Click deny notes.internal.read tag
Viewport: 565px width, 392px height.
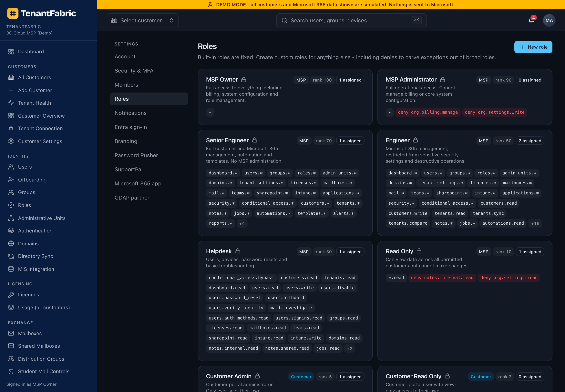[x=442, y=278]
